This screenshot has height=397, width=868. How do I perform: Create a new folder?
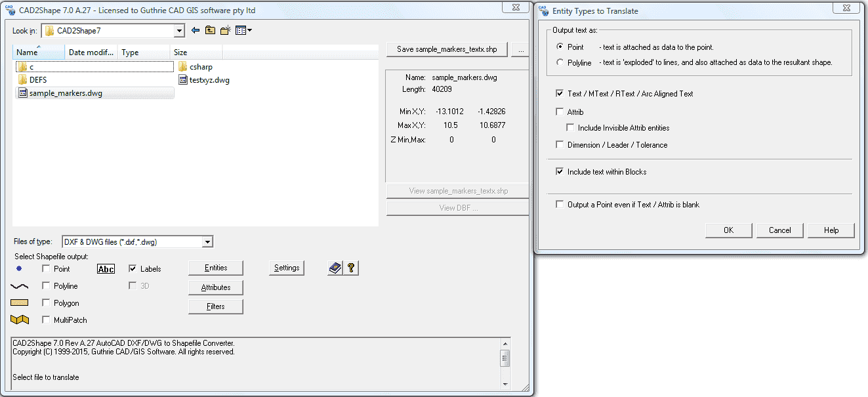[226, 30]
